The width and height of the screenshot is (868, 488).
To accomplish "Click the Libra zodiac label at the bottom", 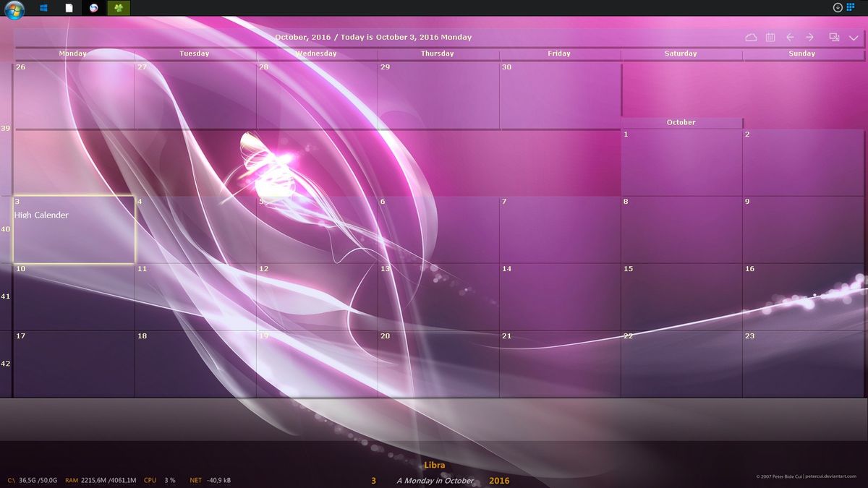I will point(435,465).
